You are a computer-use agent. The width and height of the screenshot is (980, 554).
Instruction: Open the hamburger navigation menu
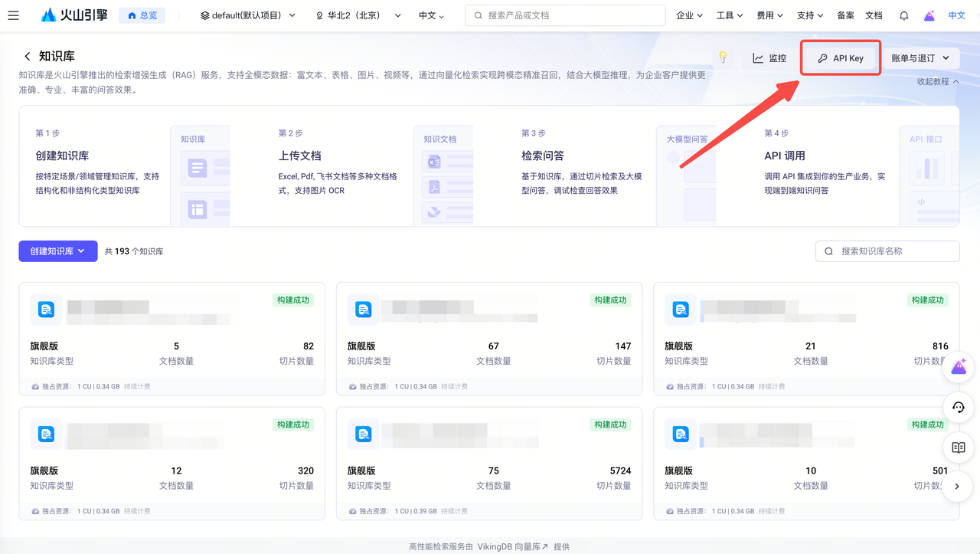point(13,15)
